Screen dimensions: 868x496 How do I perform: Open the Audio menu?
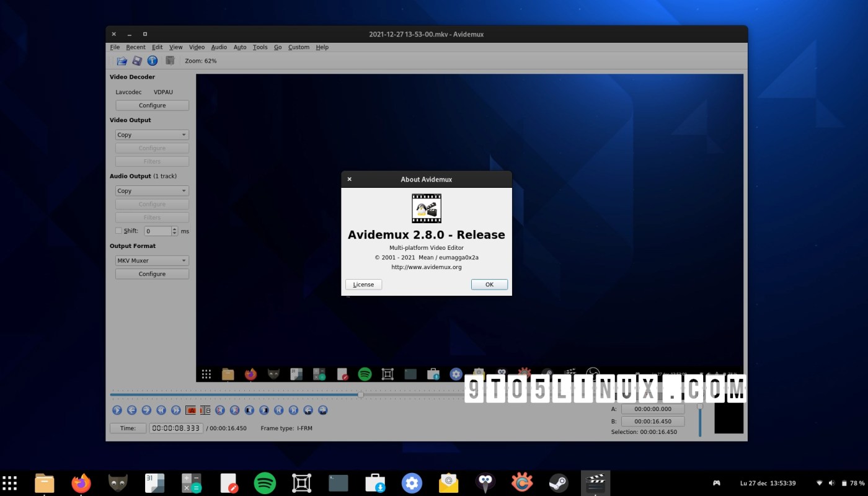point(219,47)
